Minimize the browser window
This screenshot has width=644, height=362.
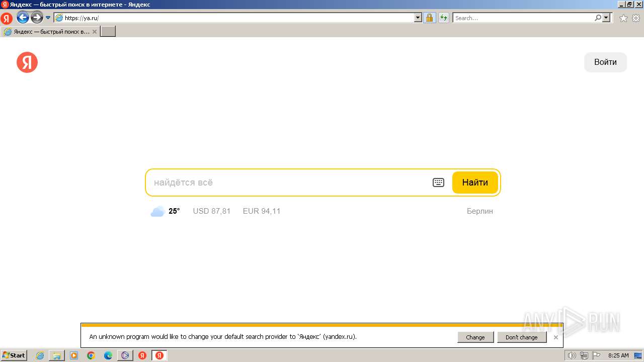[621, 5]
